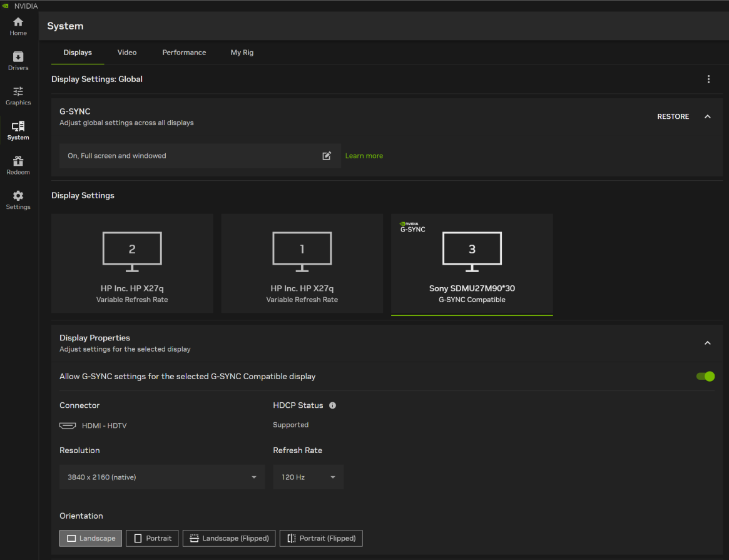Collapse the G-SYNC section
Viewport: 729px width, 560px height.
pos(707,116)
